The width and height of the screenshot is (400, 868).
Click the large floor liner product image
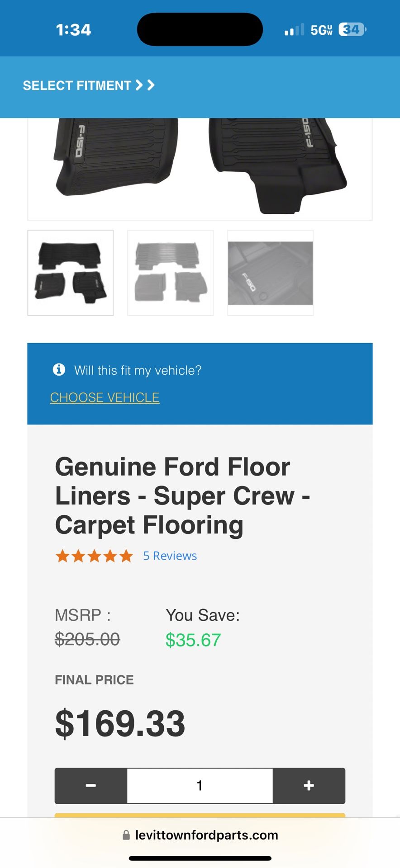[x=200, y=167]
